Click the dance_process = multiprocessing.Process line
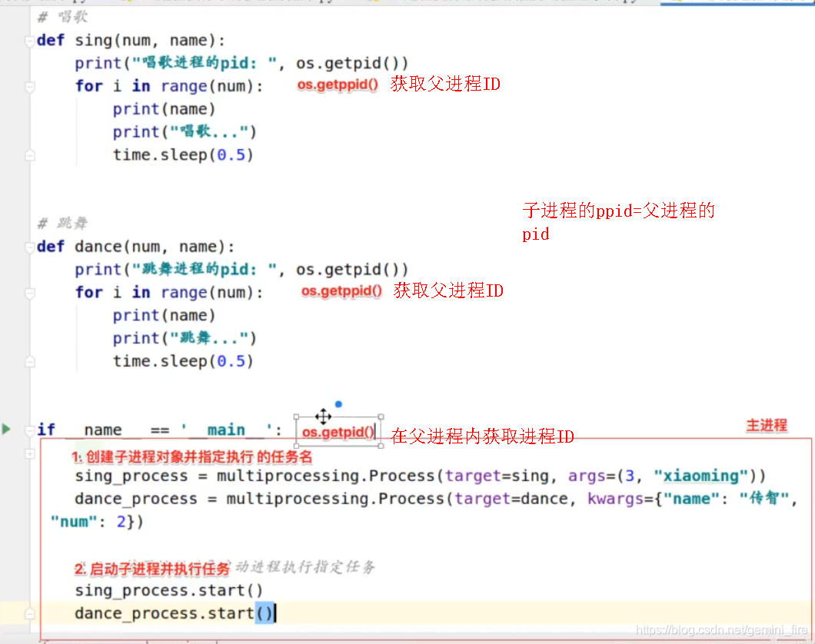815x644 pixels. point(436,499)
